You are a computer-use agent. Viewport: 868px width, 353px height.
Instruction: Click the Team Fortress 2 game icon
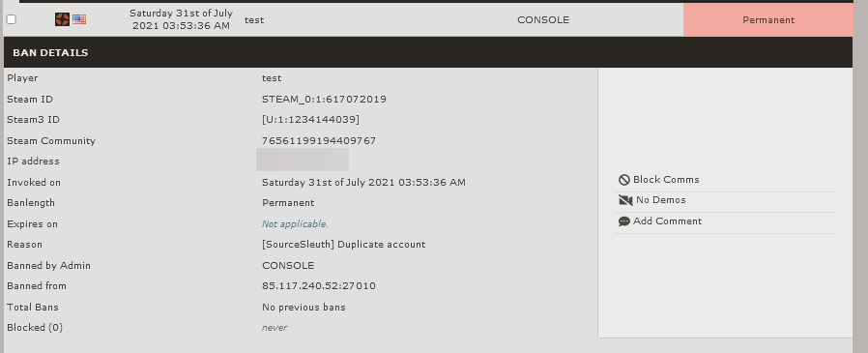point(62,19)
